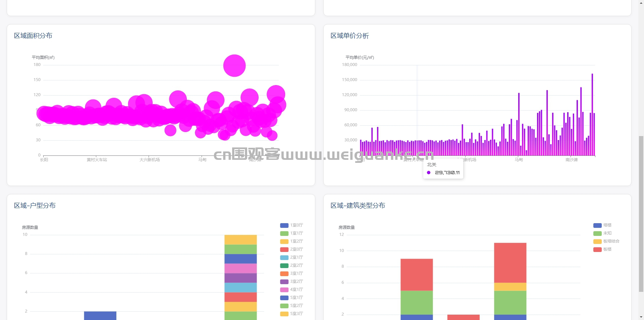Hide the 5室3厅 legend series
The image size is (644, 320).
pos(291,314)
